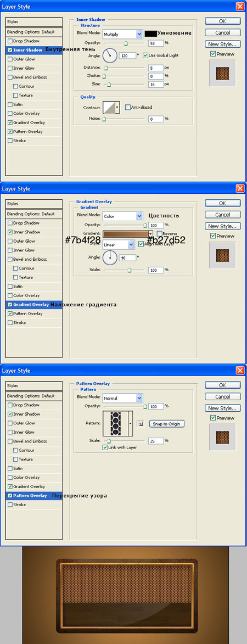
Task: Click the Gradient angle field showing 90
Action: pyautogui.click(x=127, y=258)
